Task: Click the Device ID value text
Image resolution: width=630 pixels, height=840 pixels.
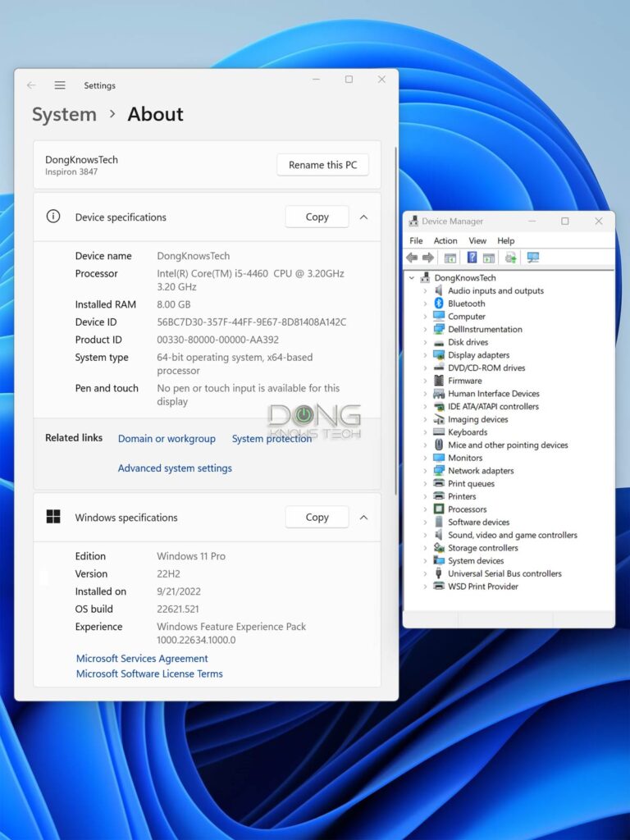Action: (x=251, y=322)
